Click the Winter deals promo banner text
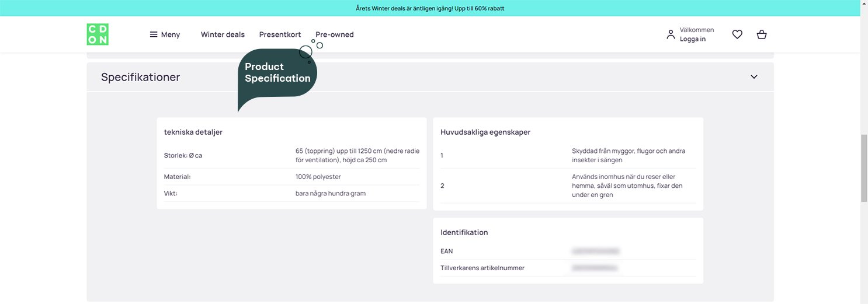 [429, 8]
